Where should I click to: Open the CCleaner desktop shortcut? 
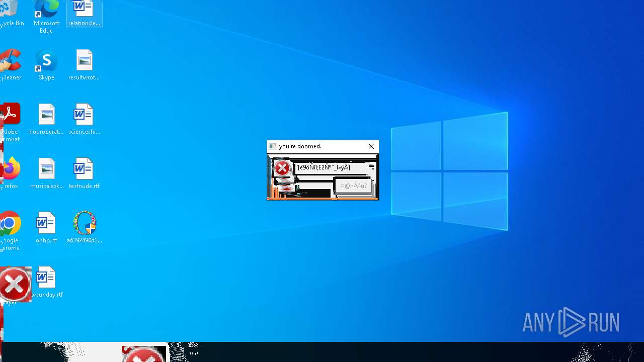tap(11, 65)
